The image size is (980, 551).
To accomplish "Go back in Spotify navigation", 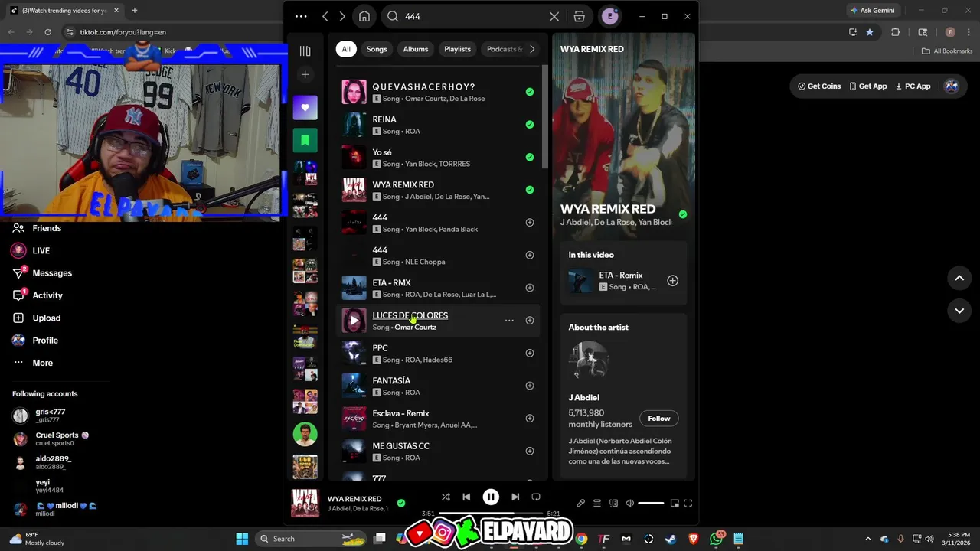I will click(325, 16).
